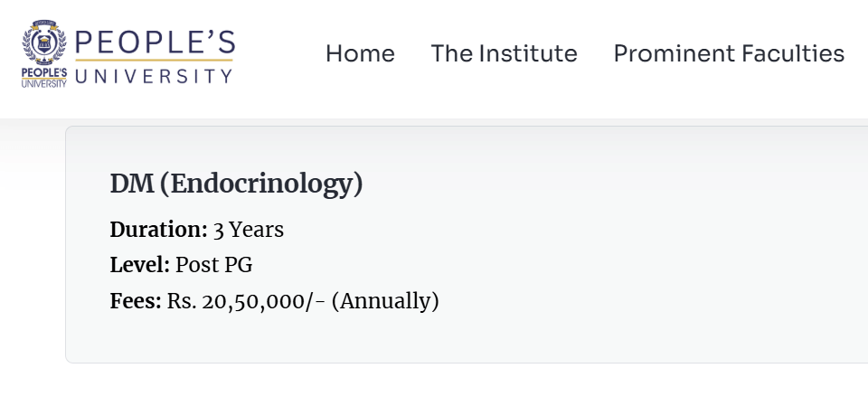Click the "Post PG" level value
The height and width of the screenshot is (406, 868).
213,265
